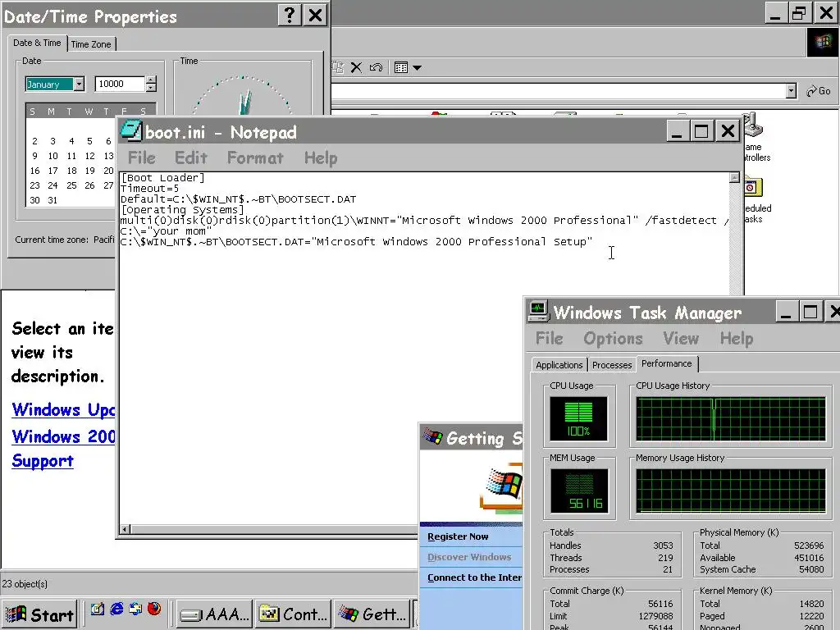Image resolution: width=840 pixels, height=630 pixels.
Task: Click the Views icon in Control Panel toolbar
Action: 400,67
